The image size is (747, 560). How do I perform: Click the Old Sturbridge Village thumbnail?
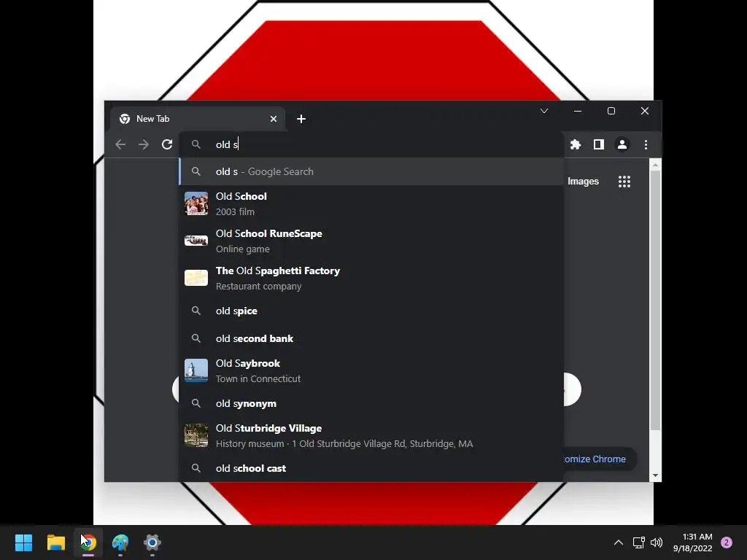(196, 435)
